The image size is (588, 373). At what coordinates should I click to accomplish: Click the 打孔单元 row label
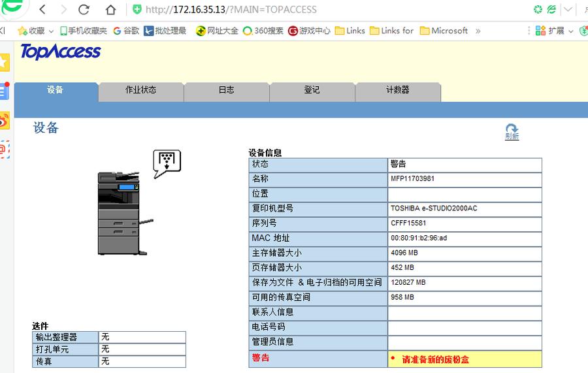click(52, 349)
